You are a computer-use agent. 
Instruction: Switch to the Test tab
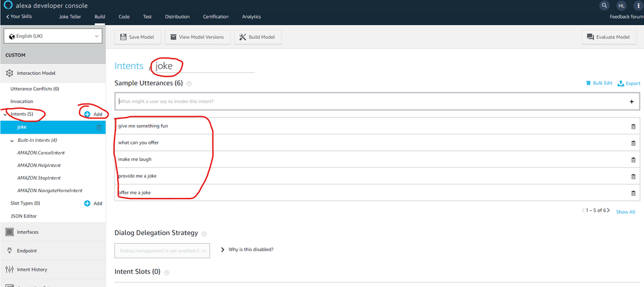point(147,16)
